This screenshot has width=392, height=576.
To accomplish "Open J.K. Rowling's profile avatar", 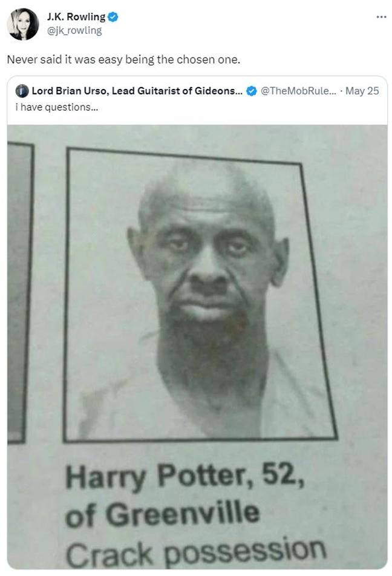I will 23,24.
